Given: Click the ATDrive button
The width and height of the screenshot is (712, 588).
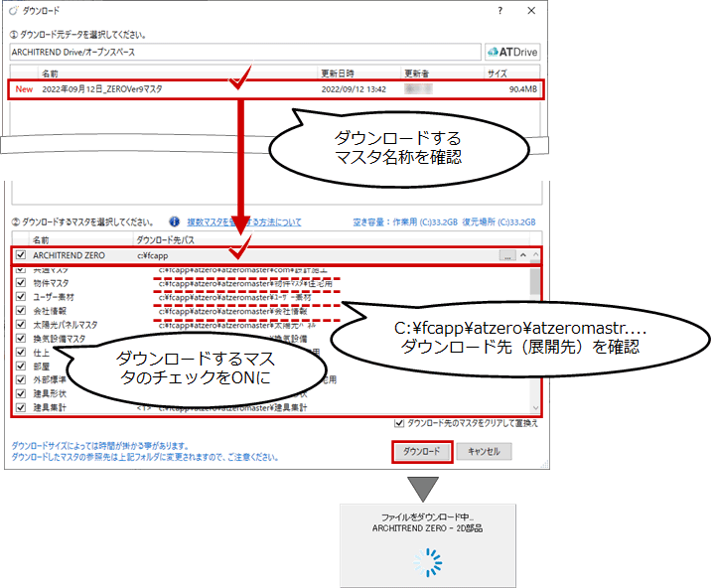Looking at the screenshot, I should point(512,52).
